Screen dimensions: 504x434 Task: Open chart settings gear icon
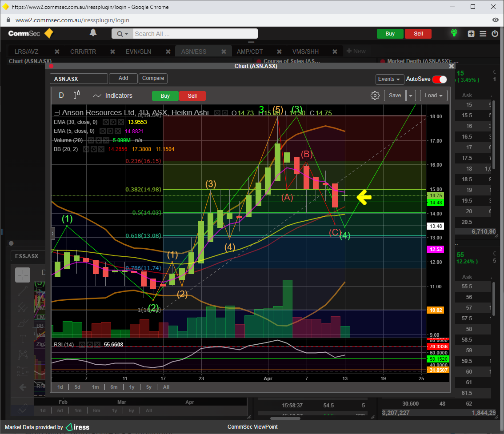click(375, 96)
